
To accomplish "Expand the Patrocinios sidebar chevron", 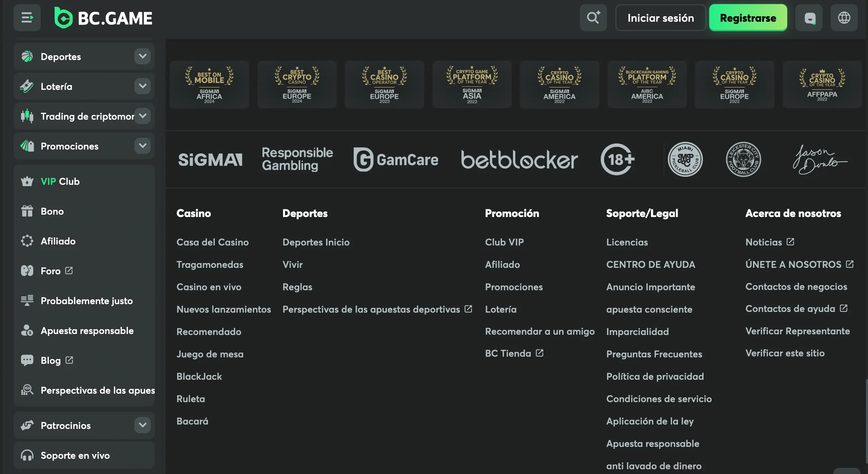I will click(x=143, y=425).
